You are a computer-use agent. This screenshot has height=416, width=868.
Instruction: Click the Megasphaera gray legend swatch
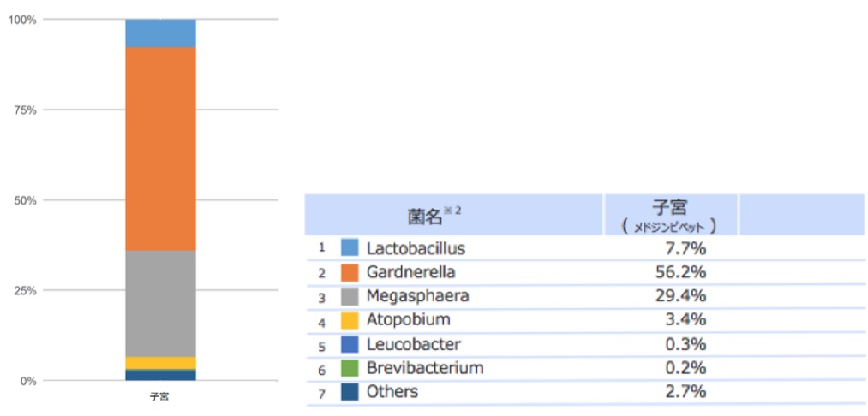point(350,296)
